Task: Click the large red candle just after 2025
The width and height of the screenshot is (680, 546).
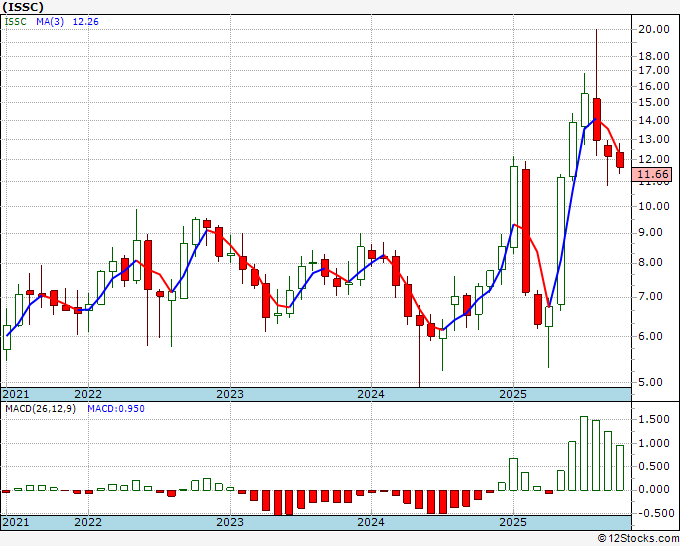Action: (x=526, y=231)
